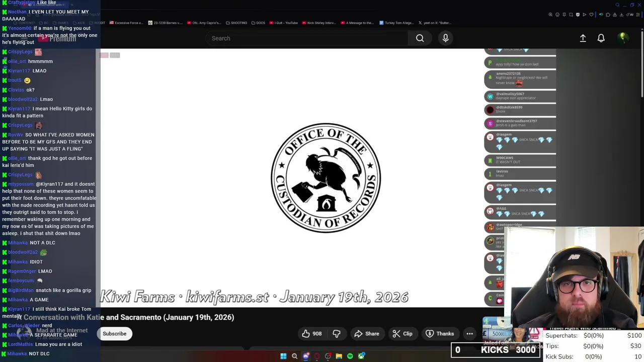Open the YouTube upload/create icon
This screenshot has height=362, width=644.
tap(583, 38)
